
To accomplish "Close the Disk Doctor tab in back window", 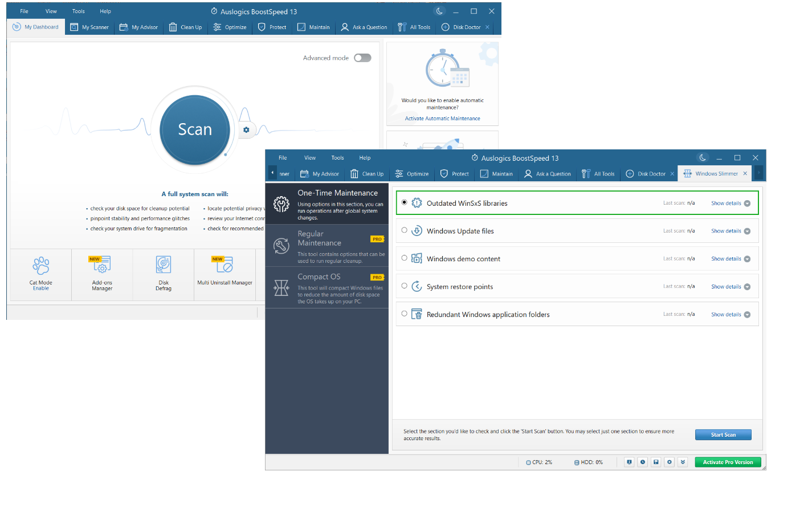I will point(487,27).
